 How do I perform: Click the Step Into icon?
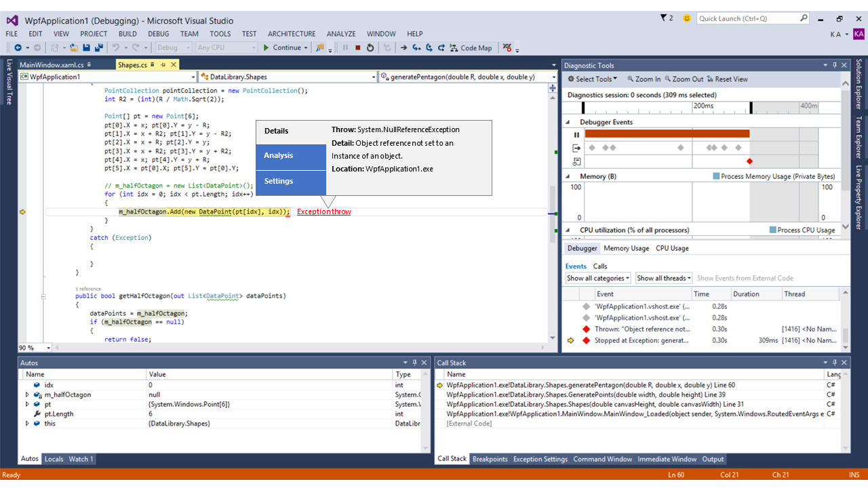(417, 47)
